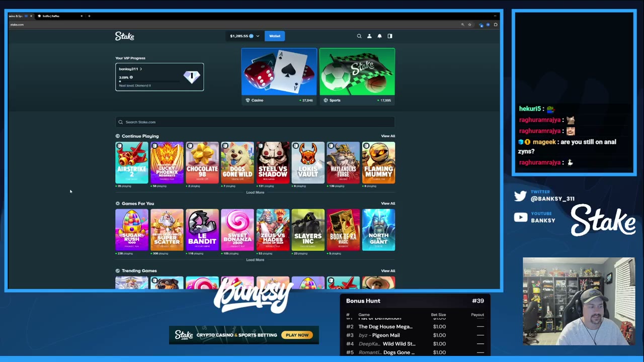Open the Wallet button
Image resolution: width=644 pixels, height=362 pixels.
click(275, 36)
